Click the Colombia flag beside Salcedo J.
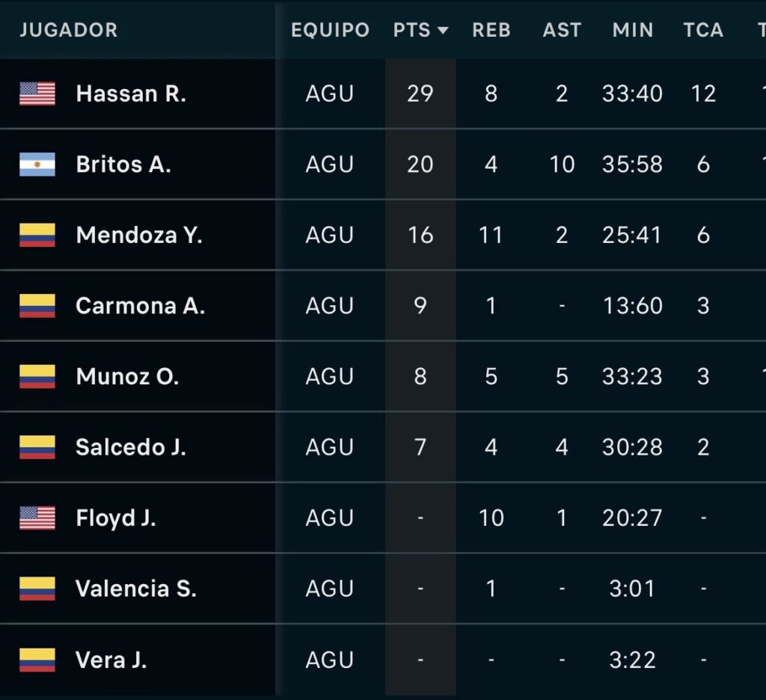This screenshot has height=700, width=766. [x=37, y=446]
